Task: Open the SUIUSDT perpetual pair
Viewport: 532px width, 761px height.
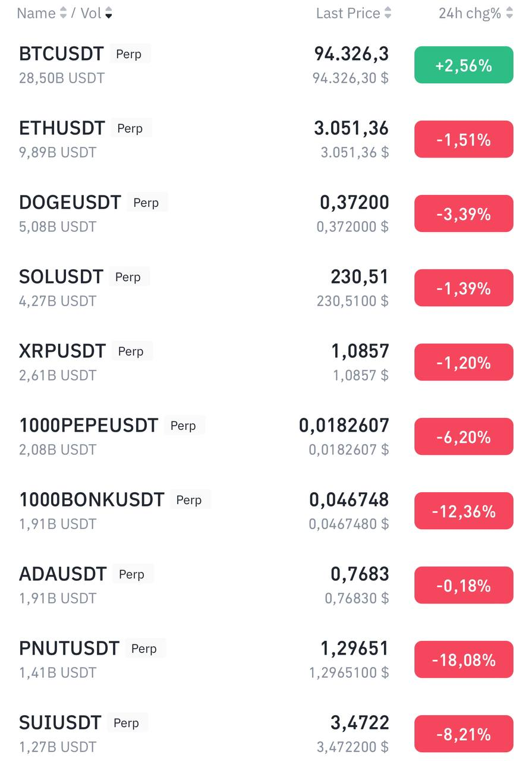Action: point(61,723)
